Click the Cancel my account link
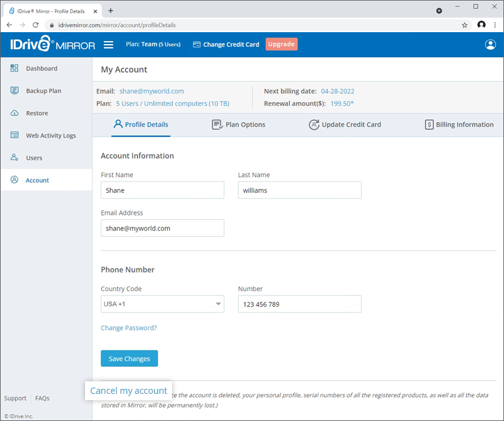504x421 pixels. [128, 391]
